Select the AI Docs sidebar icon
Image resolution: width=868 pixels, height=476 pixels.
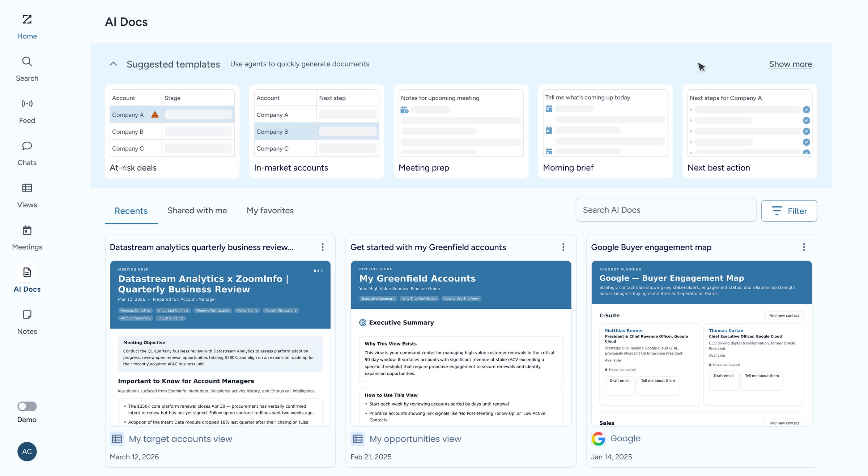(27, 273)
